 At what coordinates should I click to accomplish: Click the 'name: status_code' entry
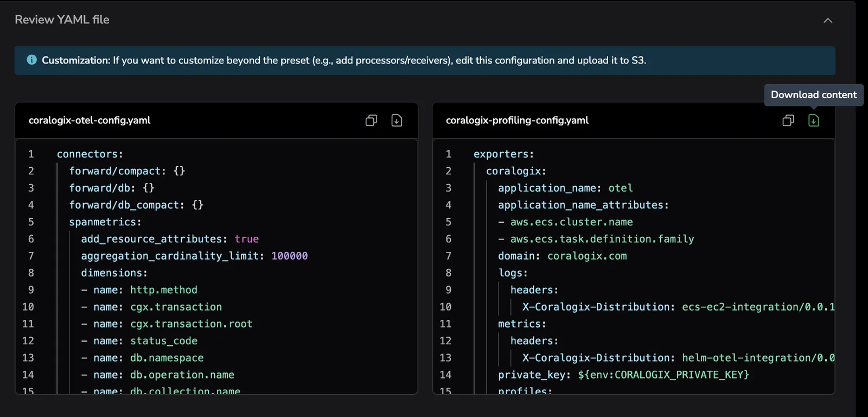[x=139, y=341]
